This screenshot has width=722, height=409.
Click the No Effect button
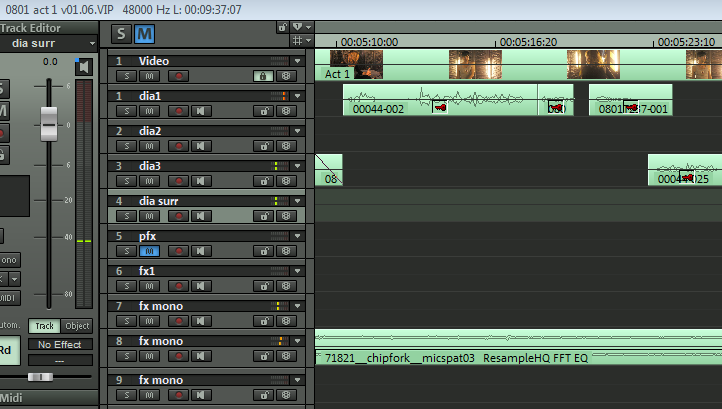(59, 344)
